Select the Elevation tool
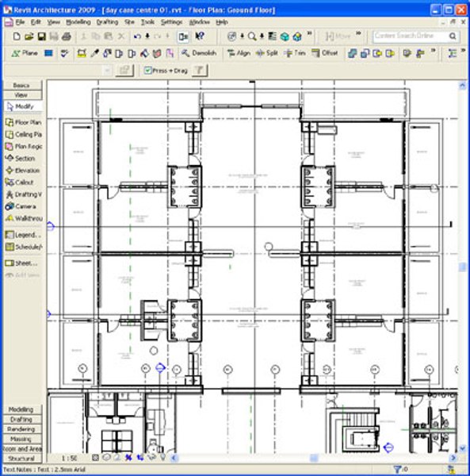The image size is (470, 476). pos(22,171)
